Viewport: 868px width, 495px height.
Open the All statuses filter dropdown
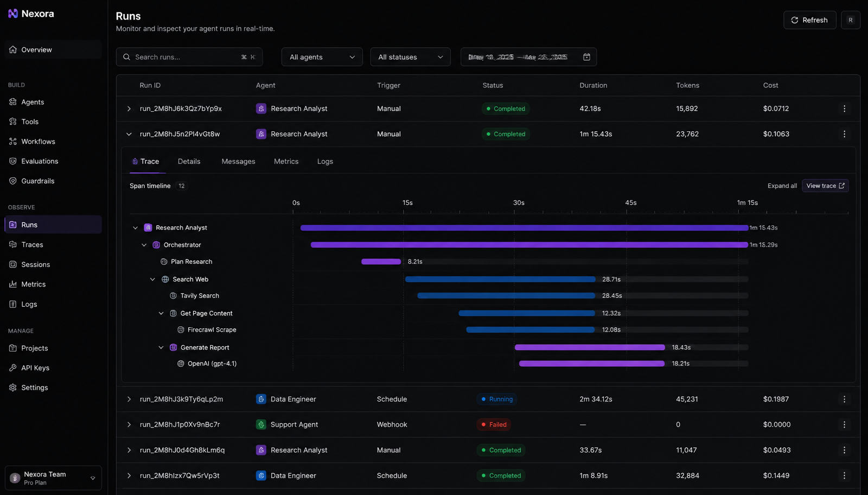coord(410,57)
